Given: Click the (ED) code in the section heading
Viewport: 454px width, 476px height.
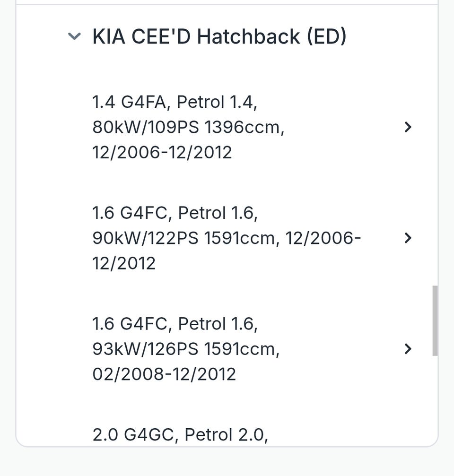Looking at the screenshot, I should (x=327, y=36).
